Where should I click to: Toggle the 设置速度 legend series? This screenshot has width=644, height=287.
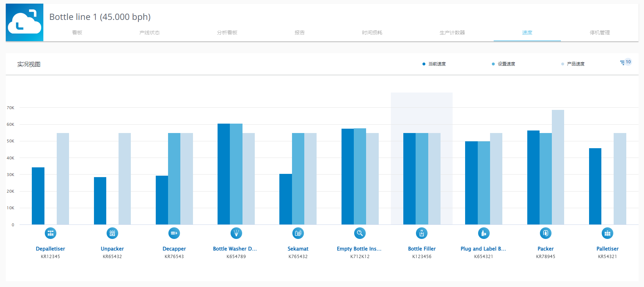pos(503,64)
